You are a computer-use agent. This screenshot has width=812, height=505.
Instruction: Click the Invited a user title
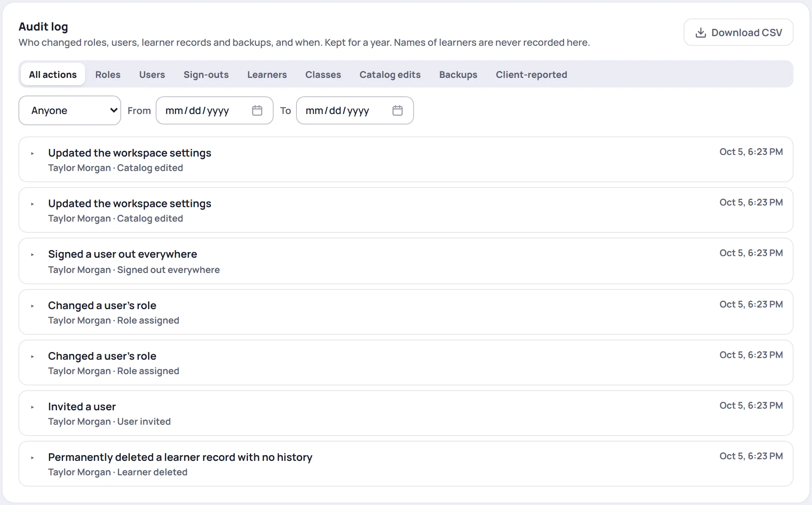pos(82,407)
